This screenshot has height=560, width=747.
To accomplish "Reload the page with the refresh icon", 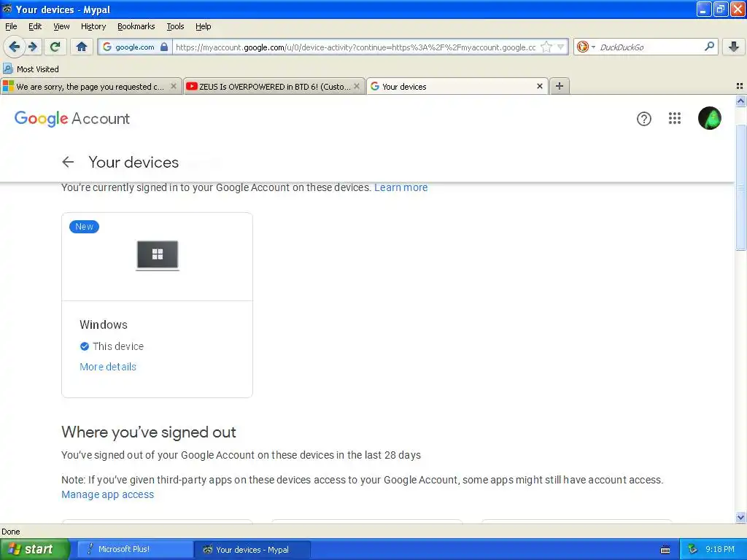I will click(55, 47).
